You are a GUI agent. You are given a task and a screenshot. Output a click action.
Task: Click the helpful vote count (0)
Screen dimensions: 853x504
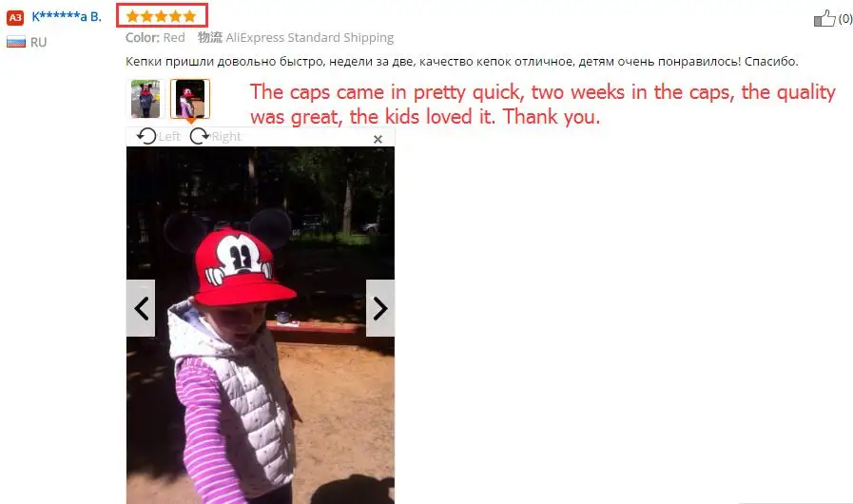tap(844, 18)
